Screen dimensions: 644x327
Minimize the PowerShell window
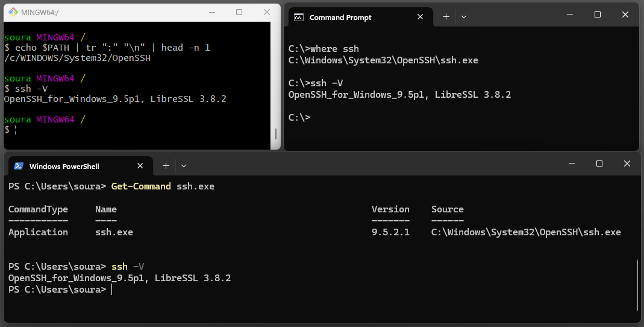click(571, 163)
